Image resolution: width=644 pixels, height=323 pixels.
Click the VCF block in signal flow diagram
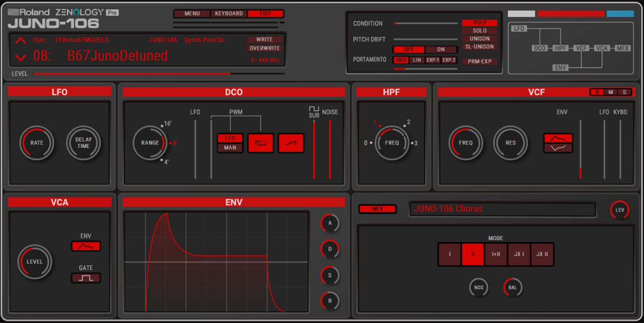[x=582, y=48]
